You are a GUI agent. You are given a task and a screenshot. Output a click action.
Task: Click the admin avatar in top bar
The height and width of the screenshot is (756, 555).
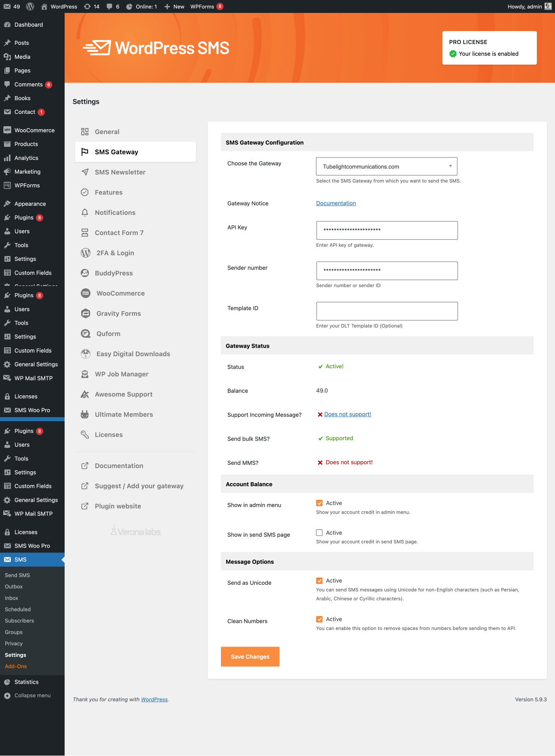tap(548, 6)
